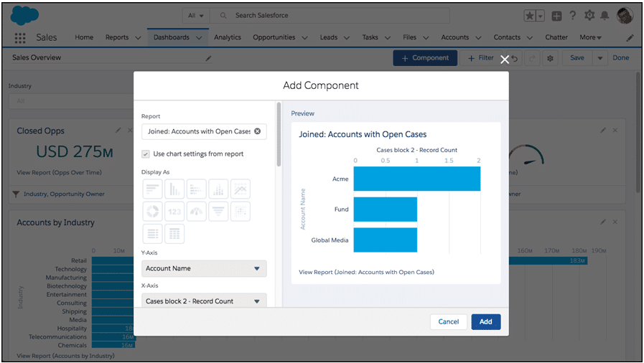Viewport: 644px width, 363px height.
Task: Click Cancel in the dialog
Action: pos(448,321)
